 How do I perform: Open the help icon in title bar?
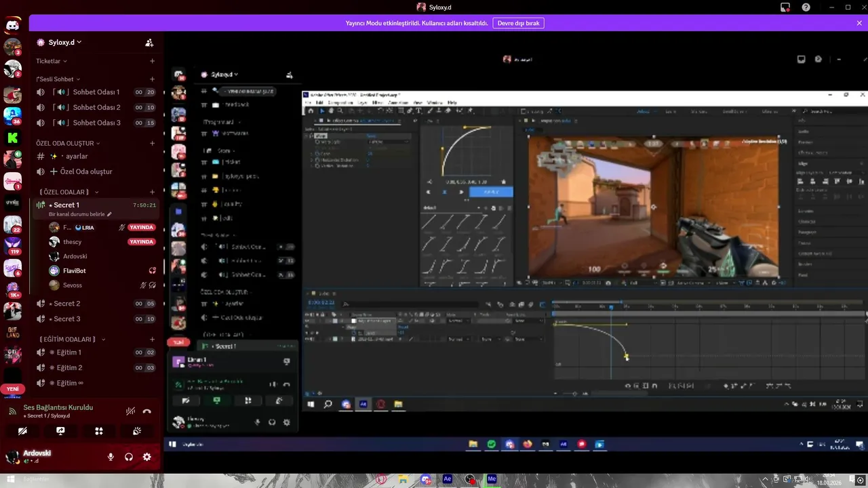point(806,7)
